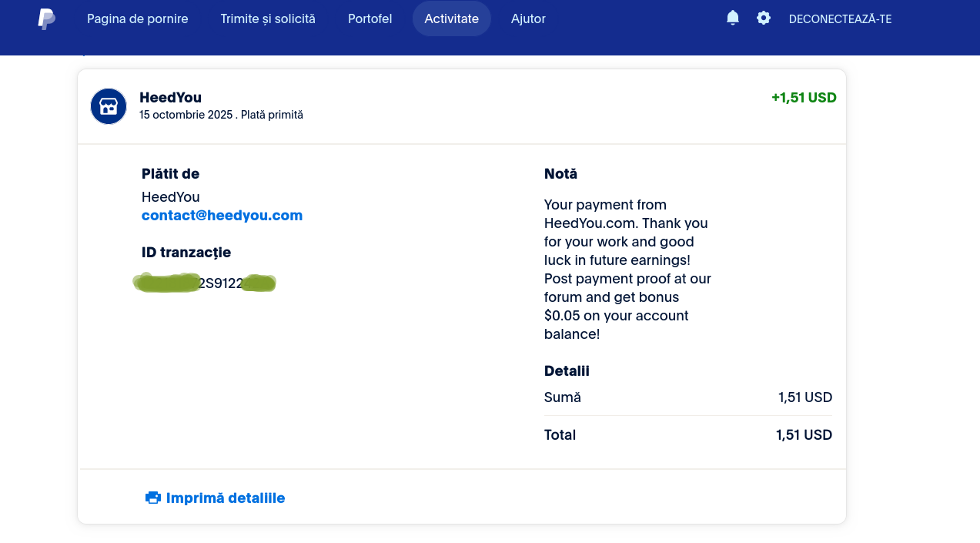Click the Imprimă detaliile link
Image resolution: width=980 pixels, height=543 pixels.
(226, 498)
